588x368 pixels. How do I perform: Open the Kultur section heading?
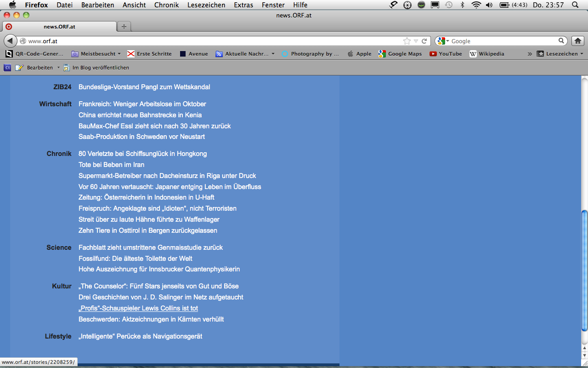[62, 286]
